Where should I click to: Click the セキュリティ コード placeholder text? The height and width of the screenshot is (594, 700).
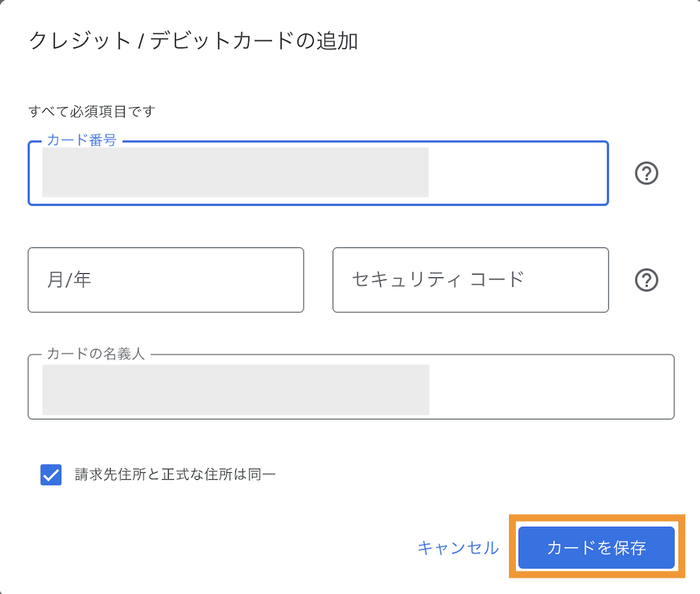pos(438,279)
